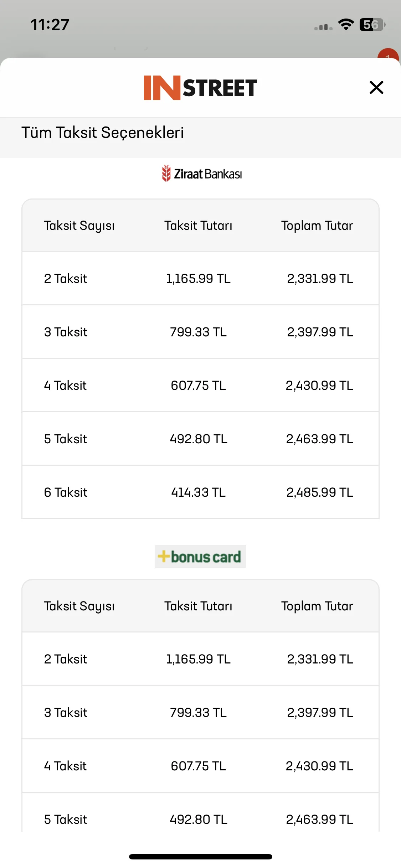Viewport: 401px width, 868px height.
Task: Select bonus card 2 Taksit row
Action: [200, 659]
